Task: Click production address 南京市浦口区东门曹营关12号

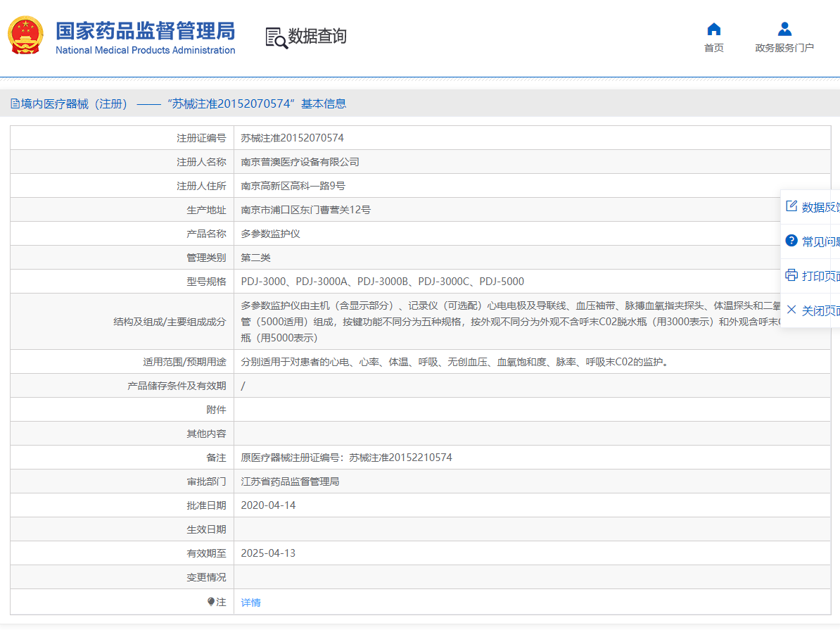Action: click(306, 210)
